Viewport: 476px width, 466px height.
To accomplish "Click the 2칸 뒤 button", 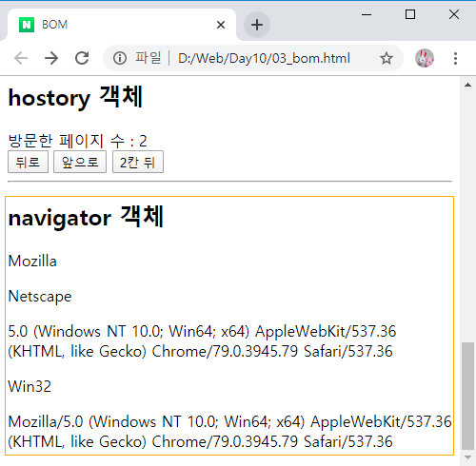I will click(138, 162).
